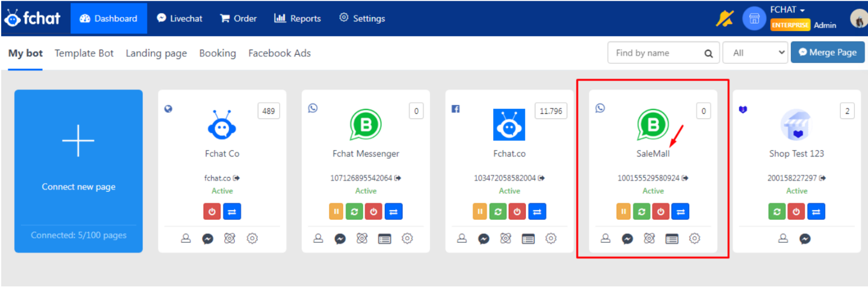Screen dimensions: 868x297
Task: Open the 100155529580924 page link
Action: coord(653,178)
